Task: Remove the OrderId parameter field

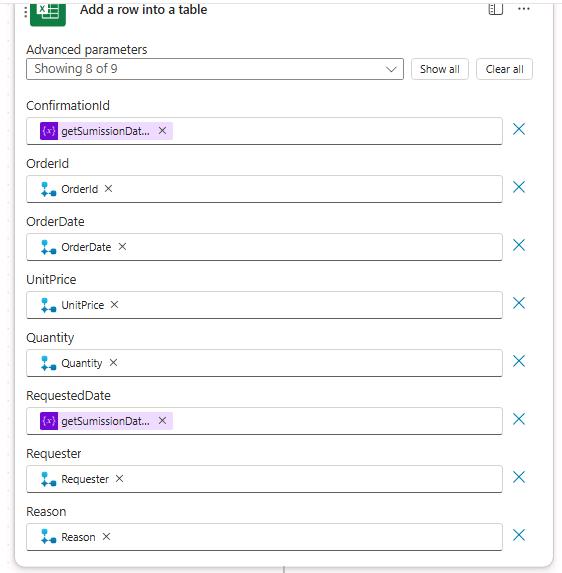Action: (519, 187)
